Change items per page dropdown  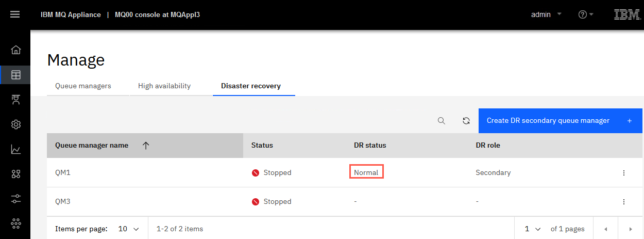pos(129,229)
